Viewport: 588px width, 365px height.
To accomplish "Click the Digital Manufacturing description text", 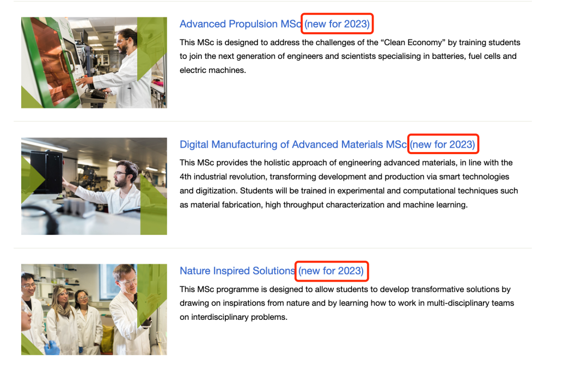I will pos(348,184).
